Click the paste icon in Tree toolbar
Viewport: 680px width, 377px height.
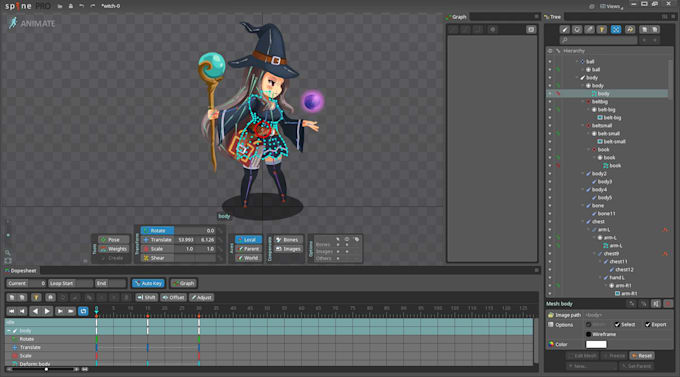pyautogui.click(x=655, y=30)
